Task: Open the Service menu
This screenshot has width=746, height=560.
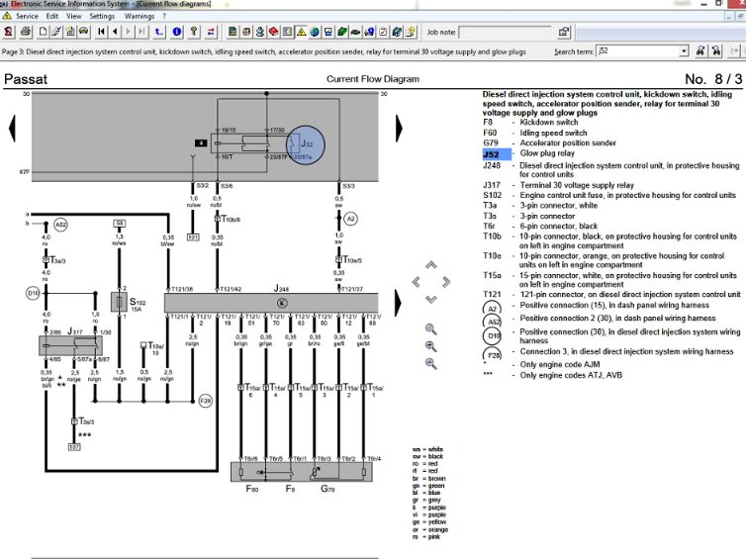Action: pos(27,16)
